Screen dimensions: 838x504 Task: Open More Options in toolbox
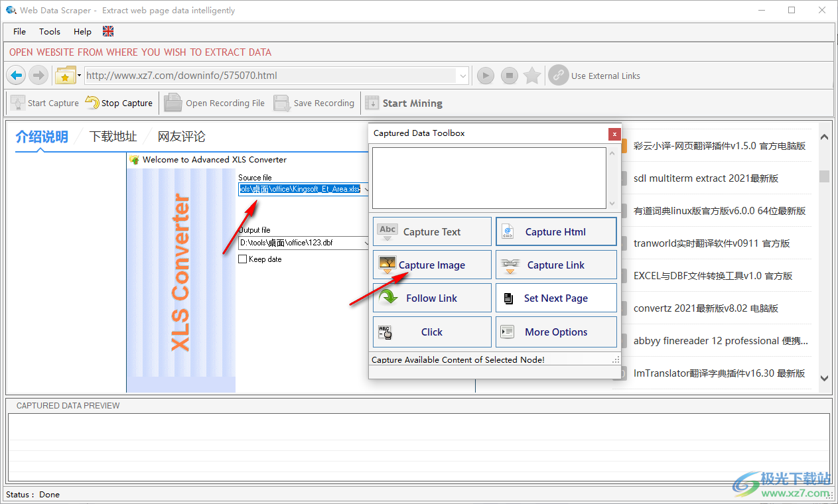point(556,332)
